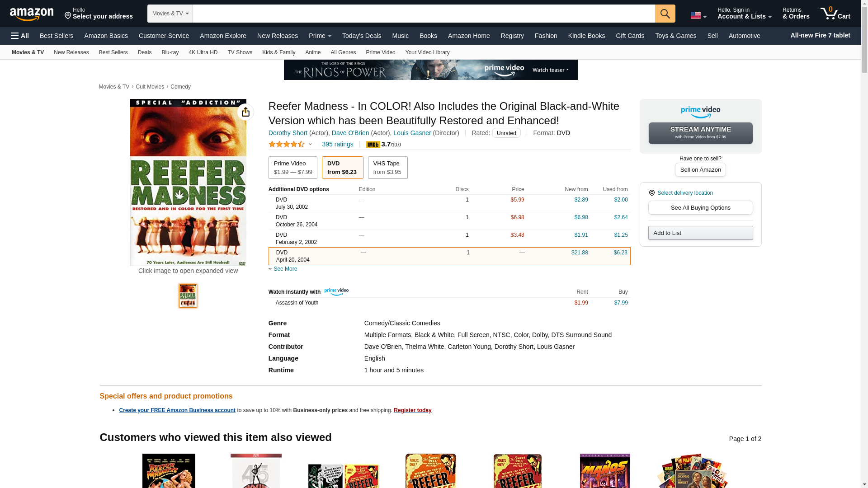The image size is (868, 488).
Task: Open Today's Deals in navigation bar
Action: click(x=362, y=36)
